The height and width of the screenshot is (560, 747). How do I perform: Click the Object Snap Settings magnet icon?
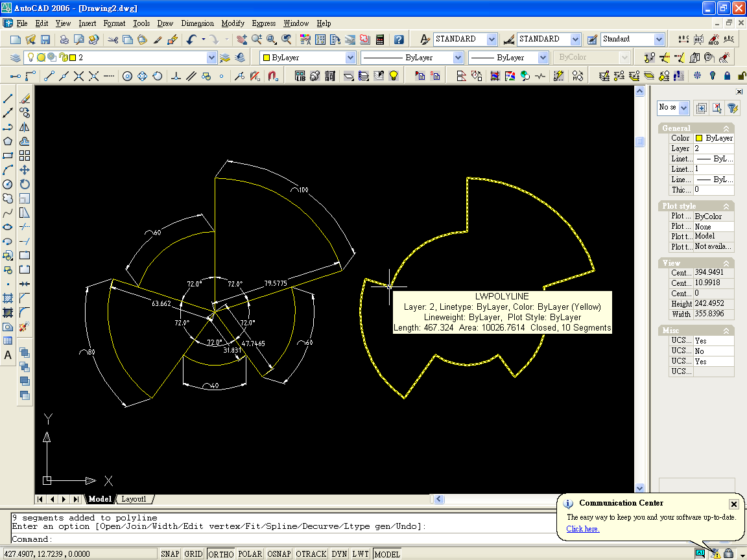pyautogui.click(x=272, y=76)
